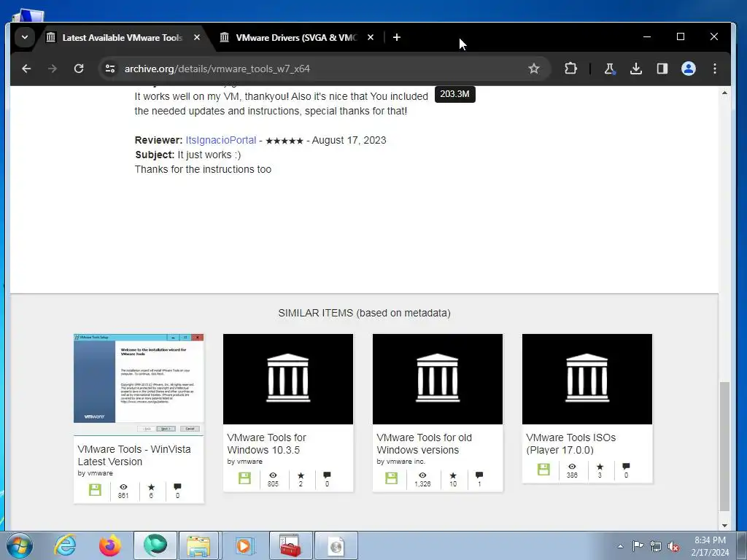Close the VMware Drivers tab

coord(371,37)
